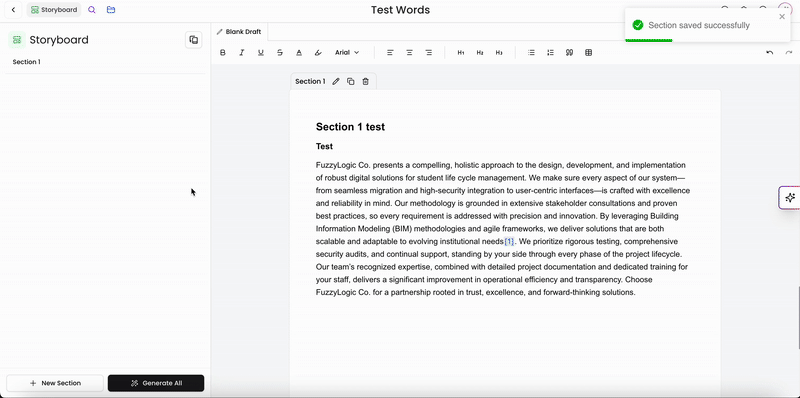Select the Storyboard view button in the header
The width and height of the screenshot is (800, 398).
[x=54, y=10]
